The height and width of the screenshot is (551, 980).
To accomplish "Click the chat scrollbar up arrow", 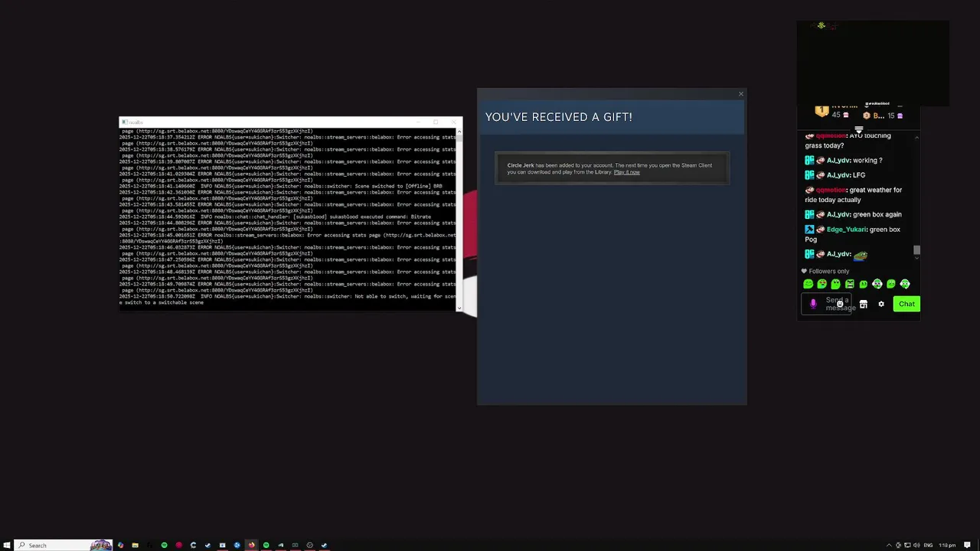I will (x=916, y=137).
